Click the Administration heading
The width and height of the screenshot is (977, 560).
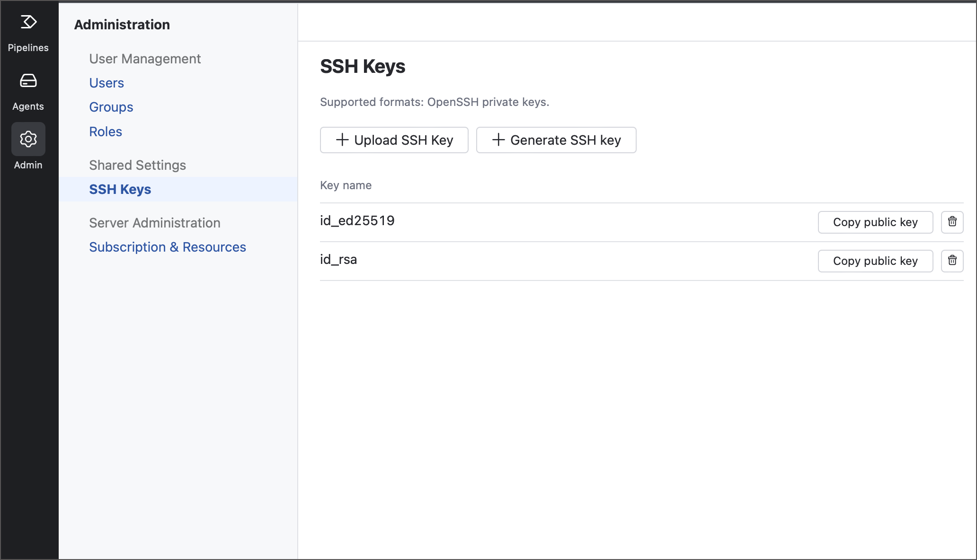[x=122, y=24]
